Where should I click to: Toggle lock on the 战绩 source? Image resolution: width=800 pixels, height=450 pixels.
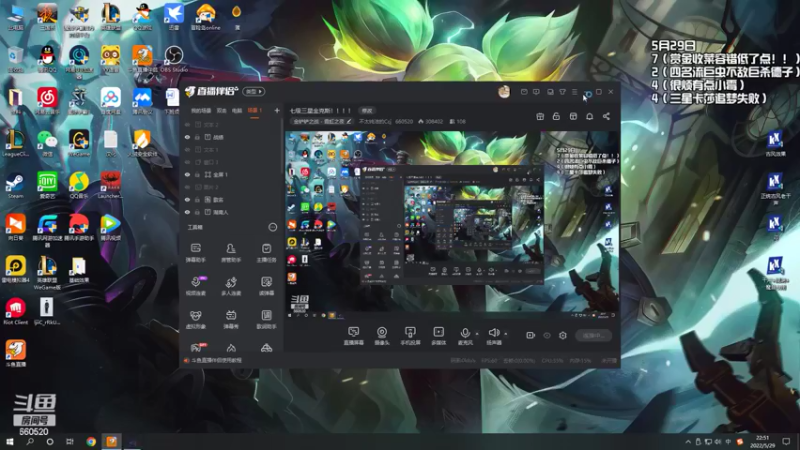pyautogui.click(x=197, y=137)
